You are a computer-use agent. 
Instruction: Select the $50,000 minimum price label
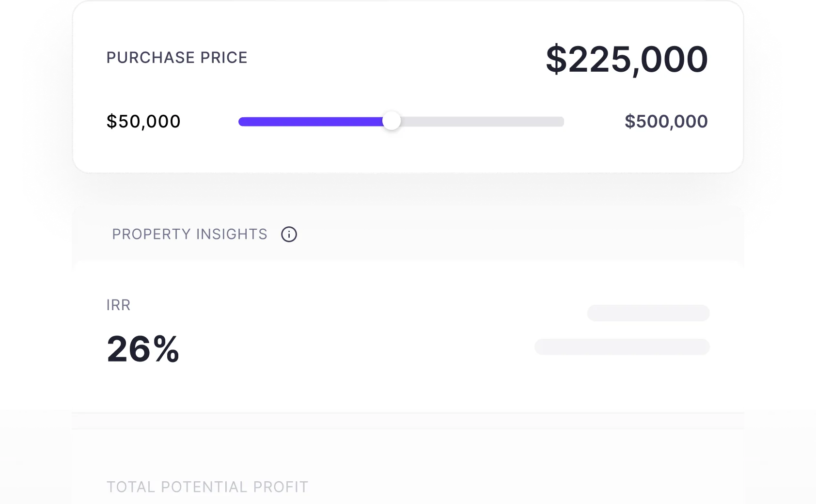[143, 122]
